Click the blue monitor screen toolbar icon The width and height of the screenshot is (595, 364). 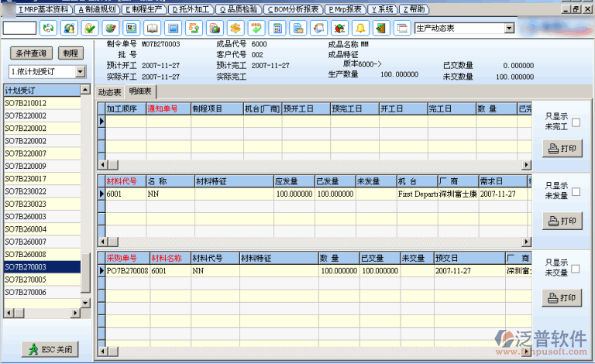coord(173,29)
